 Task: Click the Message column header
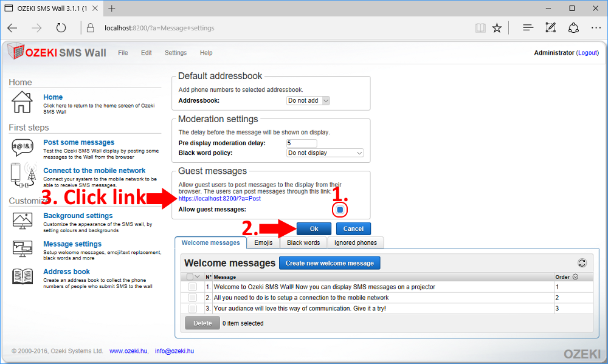(x=225, y=276)
